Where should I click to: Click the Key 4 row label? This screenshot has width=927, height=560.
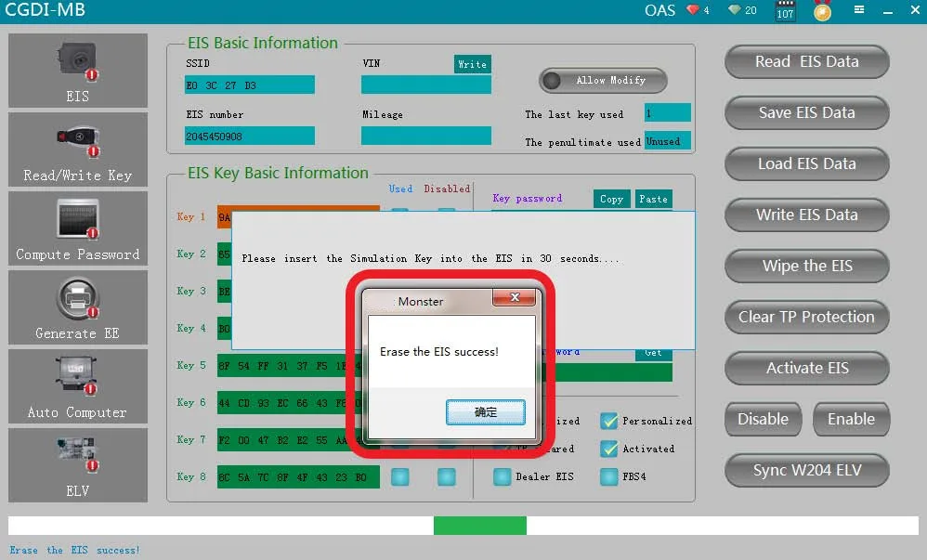pos(191,328)
